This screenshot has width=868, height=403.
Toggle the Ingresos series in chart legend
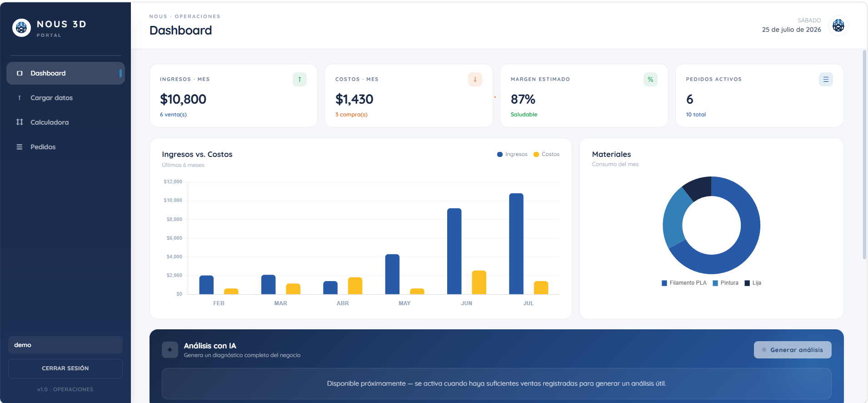point(512,154)
